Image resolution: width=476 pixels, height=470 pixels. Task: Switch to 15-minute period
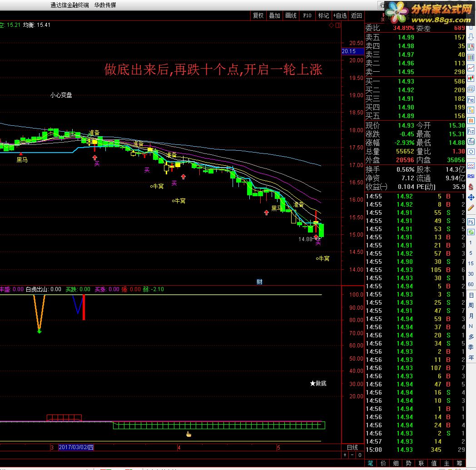point(471,263)
